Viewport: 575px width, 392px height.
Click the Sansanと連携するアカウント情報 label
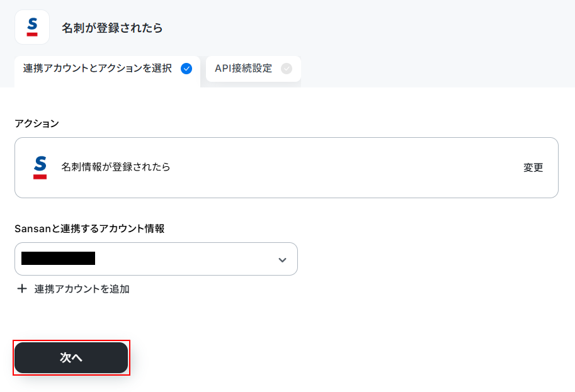point(89,228)
